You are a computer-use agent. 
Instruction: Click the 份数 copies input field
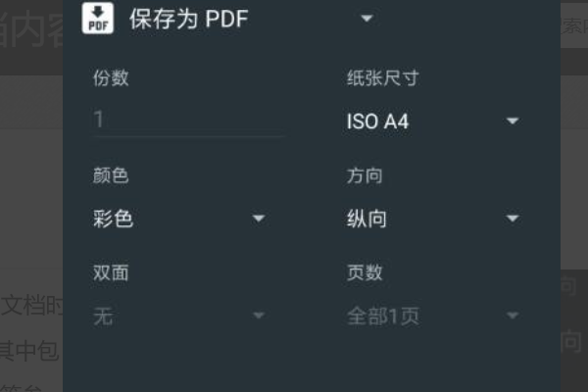[187, 121]
